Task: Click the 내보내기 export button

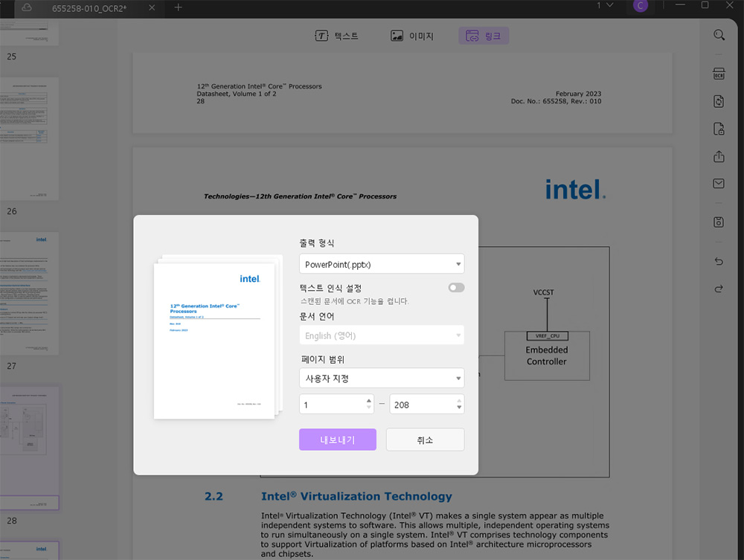Action: 337,440
